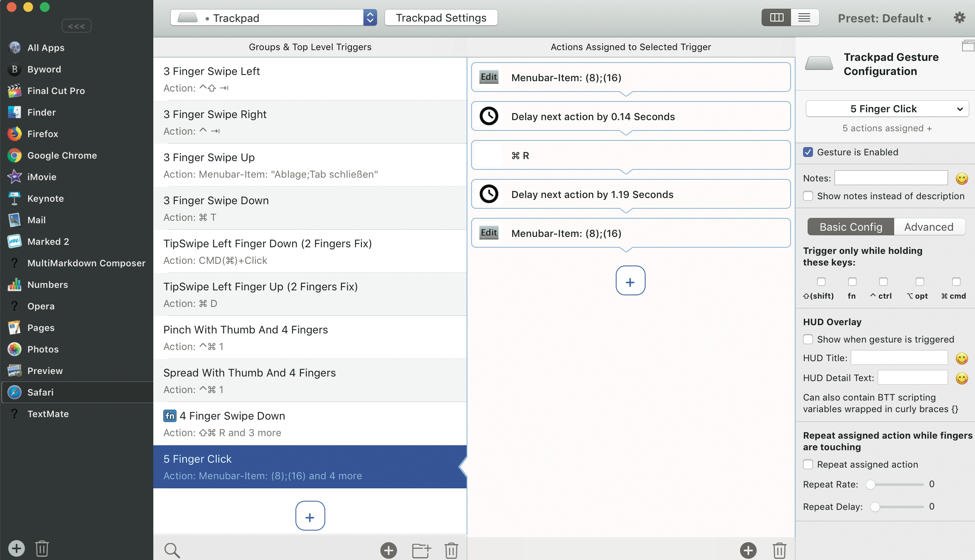Image resolution: width=975 pixels, height=560 pixels.
Task: Check the cmd modifier key checkbox
Action: pyautogui.click(x=956, y=282)
